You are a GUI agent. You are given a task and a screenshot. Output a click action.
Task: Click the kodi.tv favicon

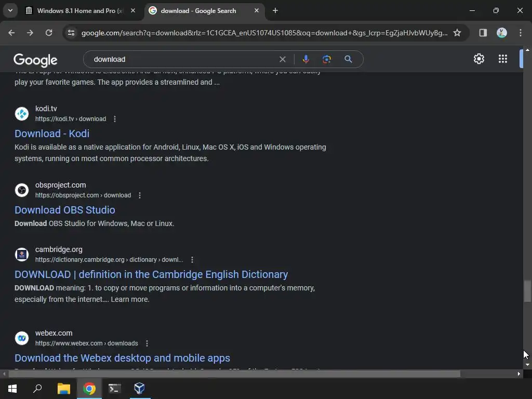coord(22,114)
